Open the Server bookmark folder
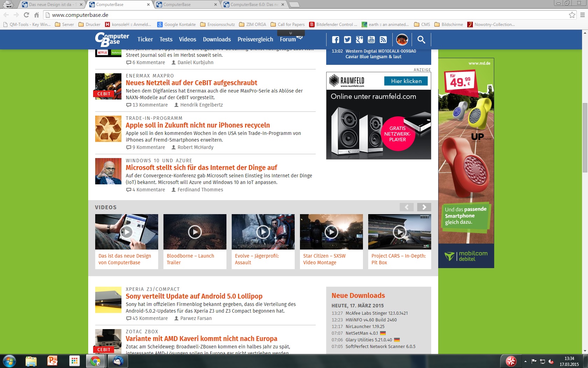The image size is (588, 368). [x=64, y=25]
